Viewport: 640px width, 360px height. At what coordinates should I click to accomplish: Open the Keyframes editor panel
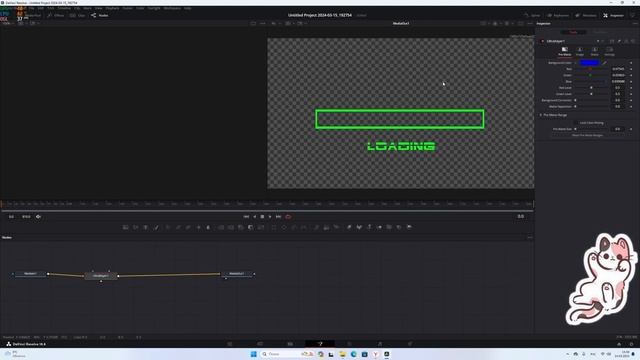pyautogui.click(x=558, y=16)
